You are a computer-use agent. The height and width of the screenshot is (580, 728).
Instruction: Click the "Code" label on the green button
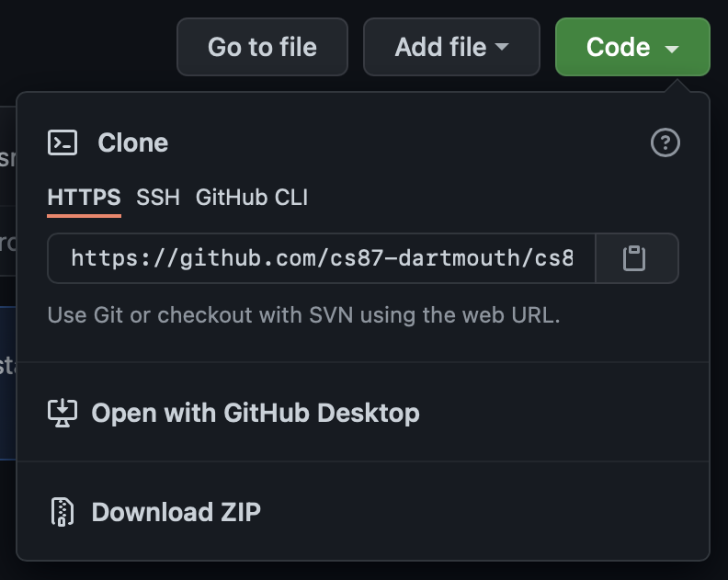click(x=618, y=47)
